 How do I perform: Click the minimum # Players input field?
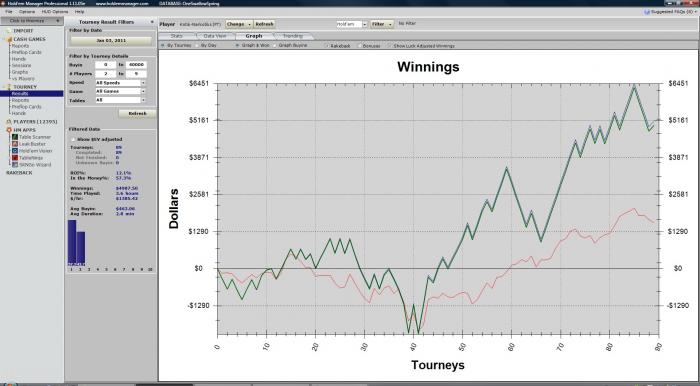(105, 74)
